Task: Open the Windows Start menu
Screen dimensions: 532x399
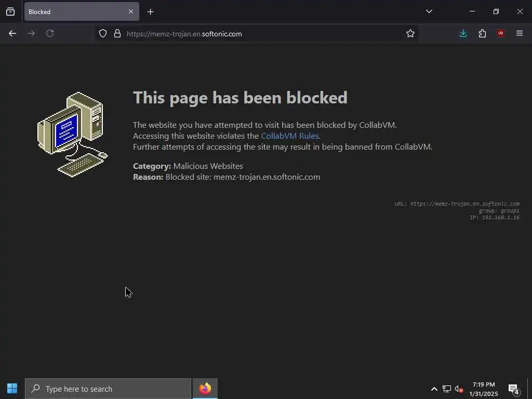Action: tap(12, 389)
